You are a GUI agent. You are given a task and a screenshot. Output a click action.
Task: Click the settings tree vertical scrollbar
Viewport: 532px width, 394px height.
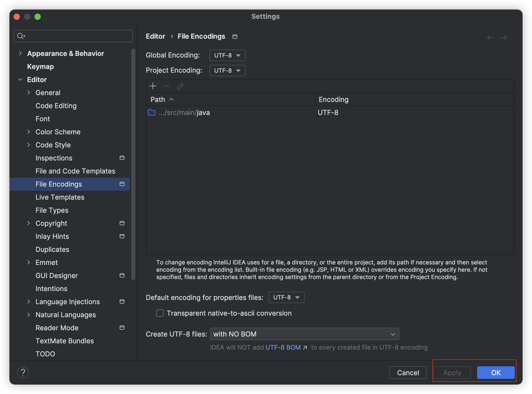click(x=133, y=165)
